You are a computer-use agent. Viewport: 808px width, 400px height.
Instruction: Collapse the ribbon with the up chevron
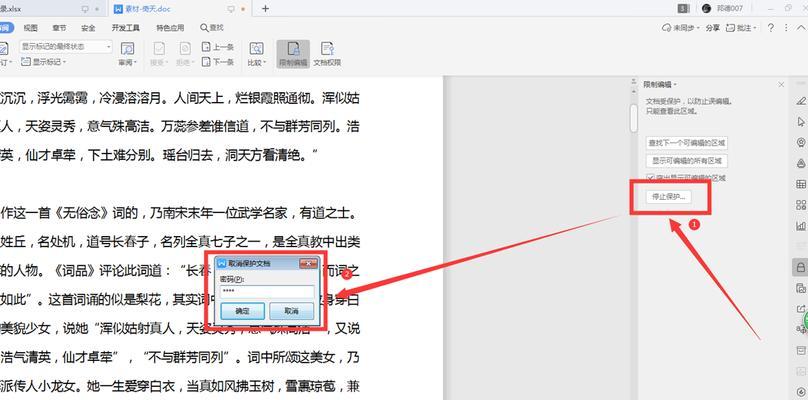(x=800, y=28)
